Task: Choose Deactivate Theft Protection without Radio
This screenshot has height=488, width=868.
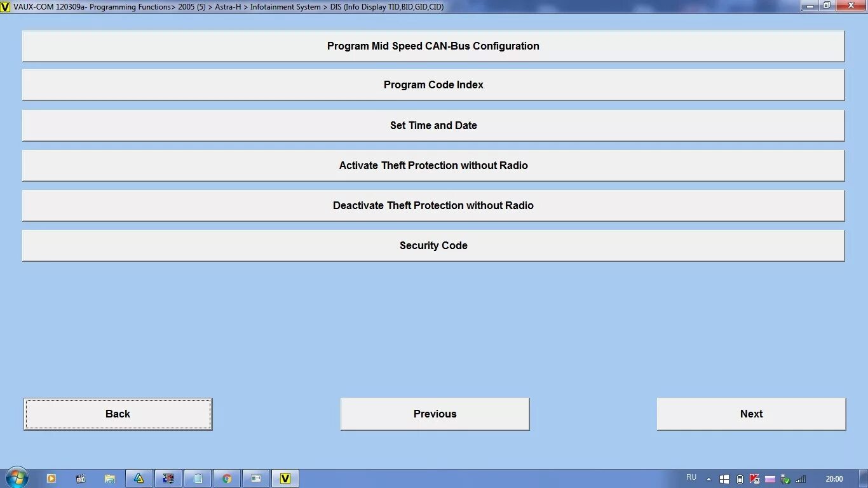Action: point(433,205)
